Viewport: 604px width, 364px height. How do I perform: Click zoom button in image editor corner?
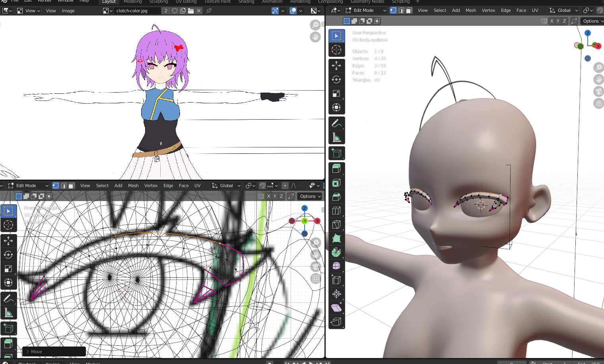(x=315, y=25)
